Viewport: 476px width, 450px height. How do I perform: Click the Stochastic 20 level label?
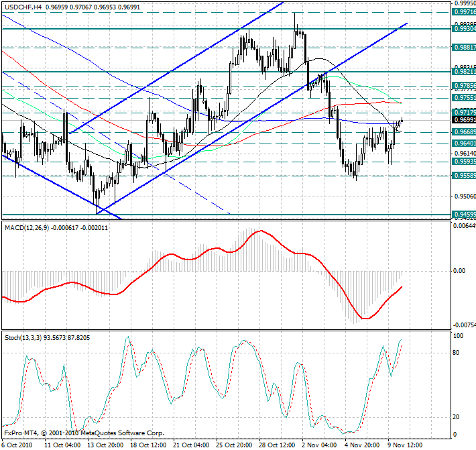coord(456,417)
